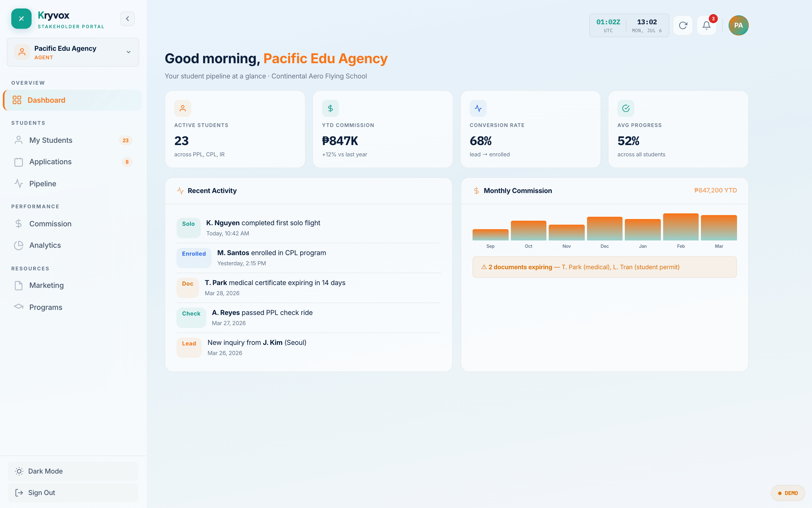Open notifications bell
Screen dimensions: 812x508
[x=706, y=25]
